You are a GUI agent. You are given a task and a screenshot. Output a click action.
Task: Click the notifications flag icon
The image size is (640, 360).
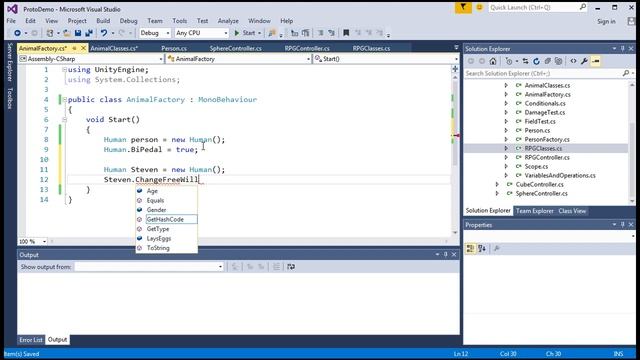pos(463,7)
